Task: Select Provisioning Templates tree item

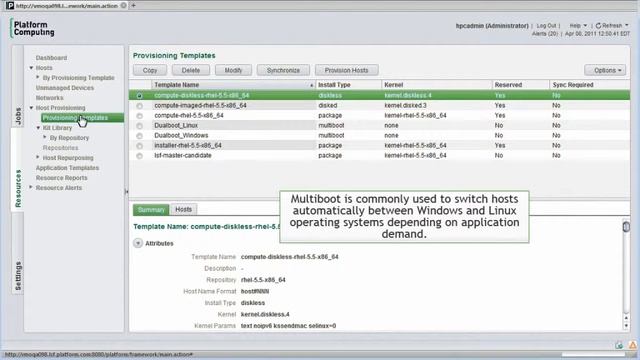Action: pos(82,118)
